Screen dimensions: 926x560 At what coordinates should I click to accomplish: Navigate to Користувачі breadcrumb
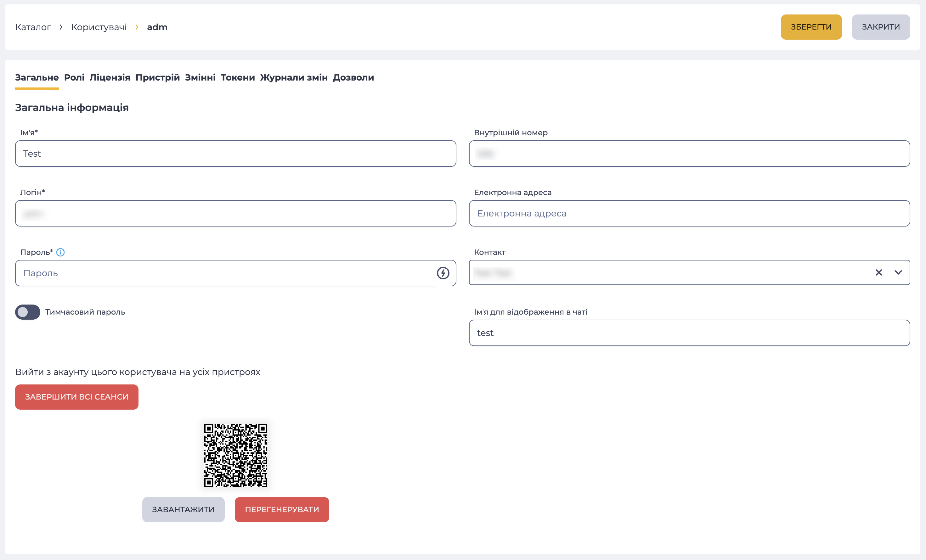(99, 27)
